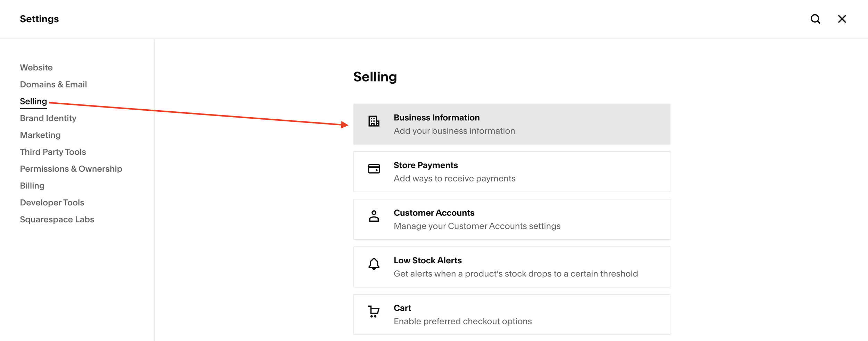This screenshot has width=868, height=341.
Task: Open the Billing settings section
Action: tap(32, 186)
